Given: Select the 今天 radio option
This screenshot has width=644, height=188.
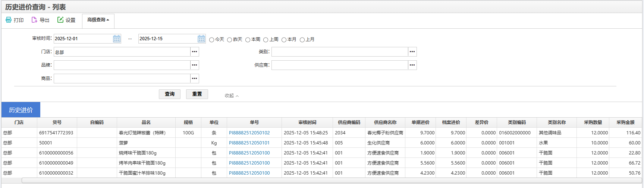Looking at the screenshot, I should (x=212, y=40).
